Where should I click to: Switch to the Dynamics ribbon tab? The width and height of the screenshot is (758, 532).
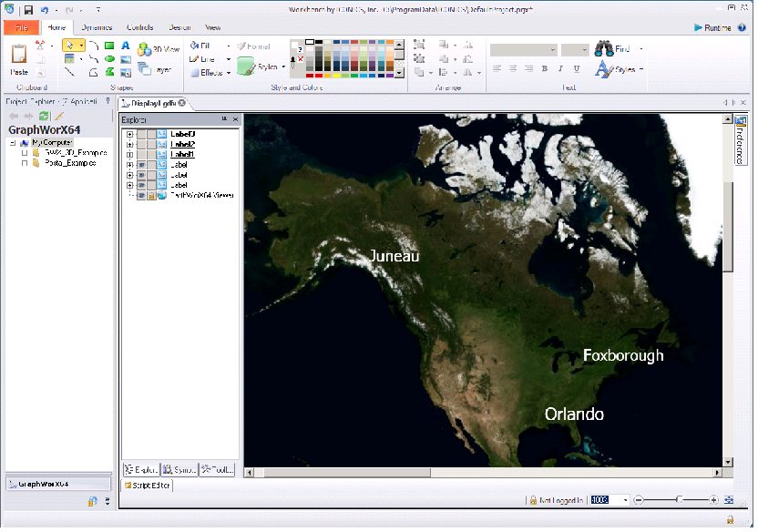[x=97, y=28]
